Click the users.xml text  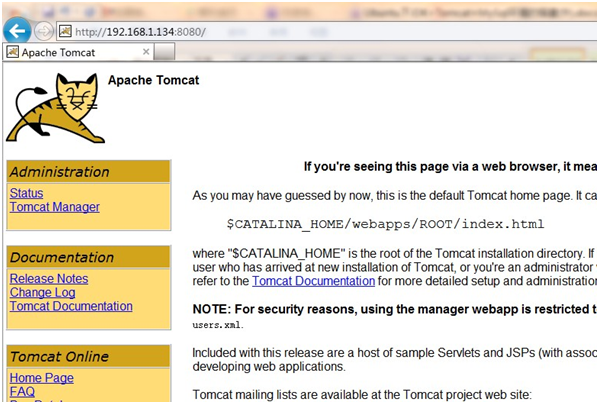click(218, 325)
